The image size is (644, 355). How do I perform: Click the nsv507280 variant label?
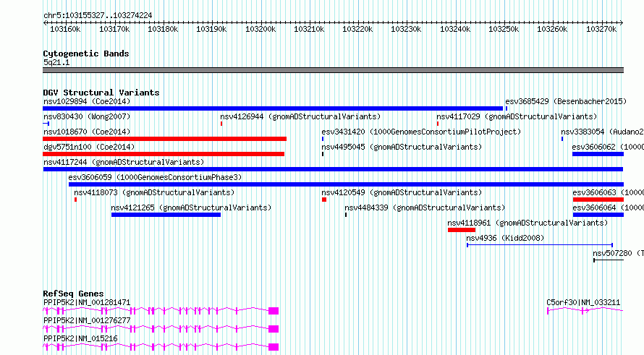click(x=618, y=253)
